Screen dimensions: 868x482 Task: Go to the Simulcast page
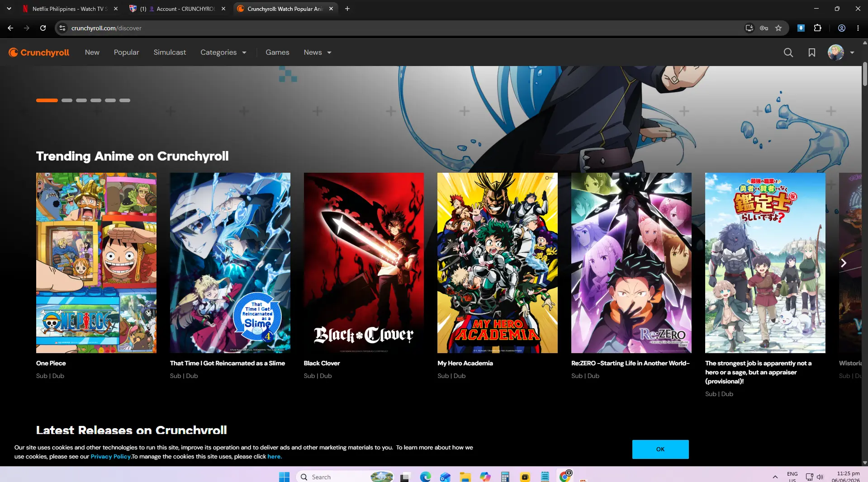(x=170, y=52)
